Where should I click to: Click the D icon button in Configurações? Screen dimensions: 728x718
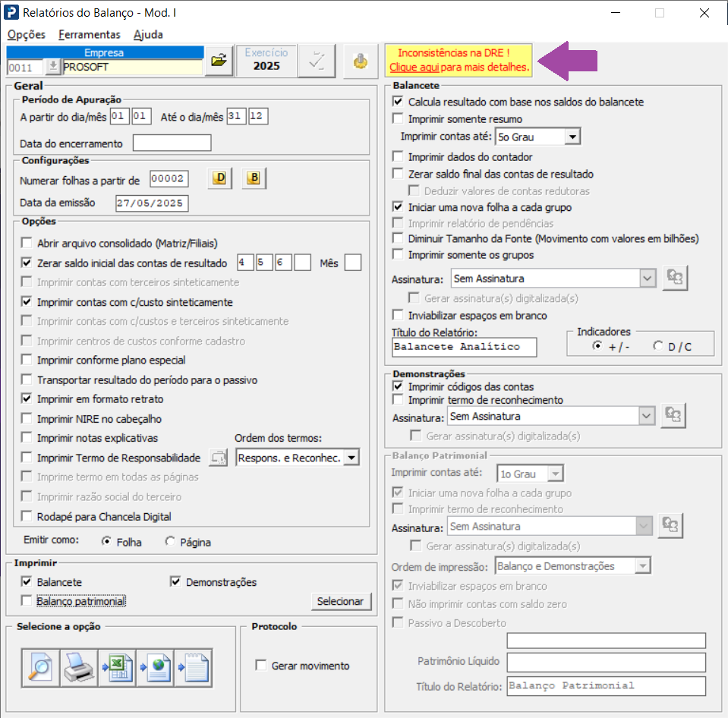click(219, 178)
